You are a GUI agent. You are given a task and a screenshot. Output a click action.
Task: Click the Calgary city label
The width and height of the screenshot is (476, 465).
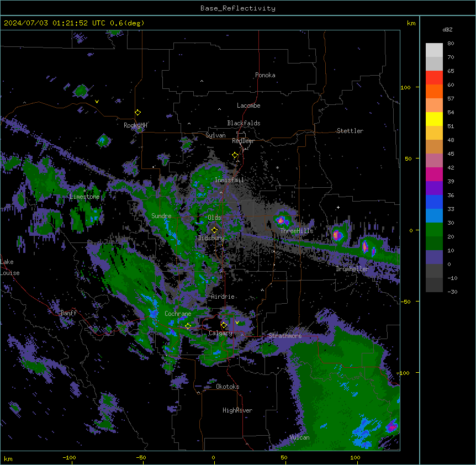tap(220, 333)
